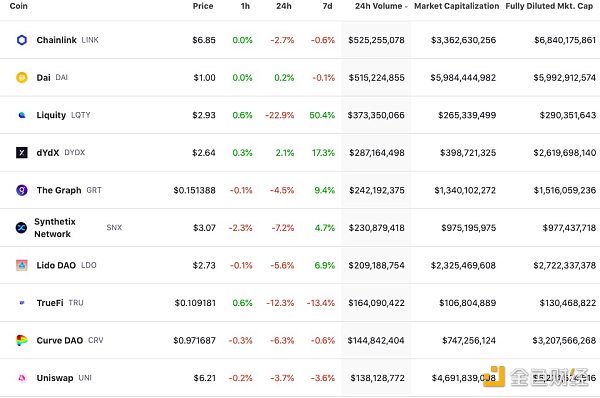Click the Chainlink hexagon coin icon
600x398 pixels.
tap(22, 40)
